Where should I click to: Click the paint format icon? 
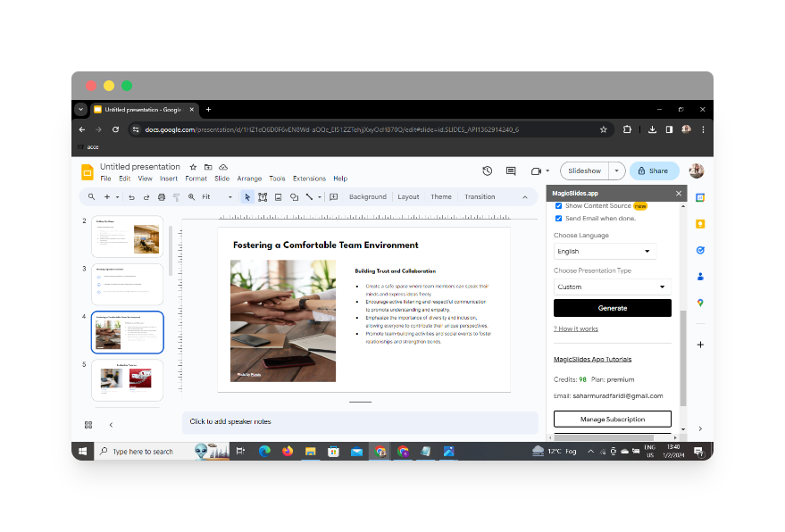click(x=176, y=197)
